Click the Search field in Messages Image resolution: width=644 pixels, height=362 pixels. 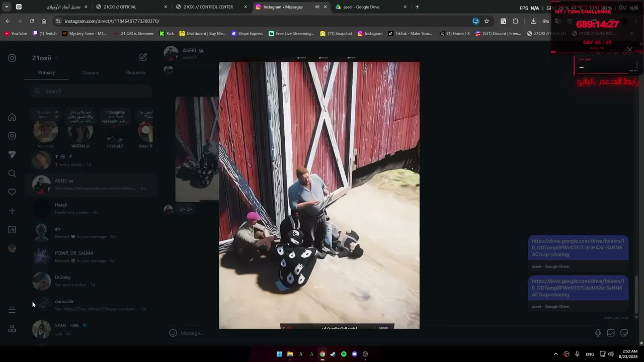pos(91,91)
